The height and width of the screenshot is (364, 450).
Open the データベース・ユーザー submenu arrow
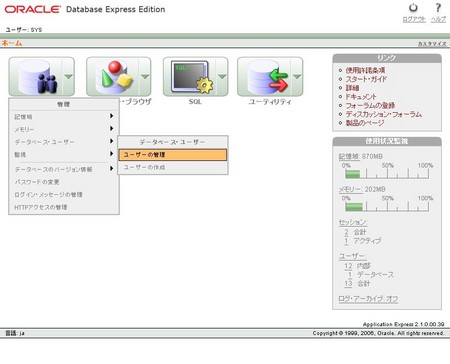point(112,141)
